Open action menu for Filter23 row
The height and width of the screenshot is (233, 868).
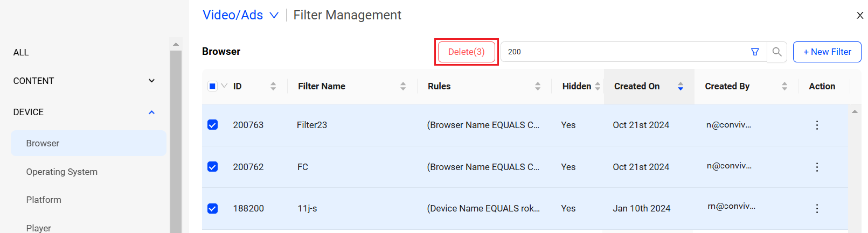coord(817,125)
